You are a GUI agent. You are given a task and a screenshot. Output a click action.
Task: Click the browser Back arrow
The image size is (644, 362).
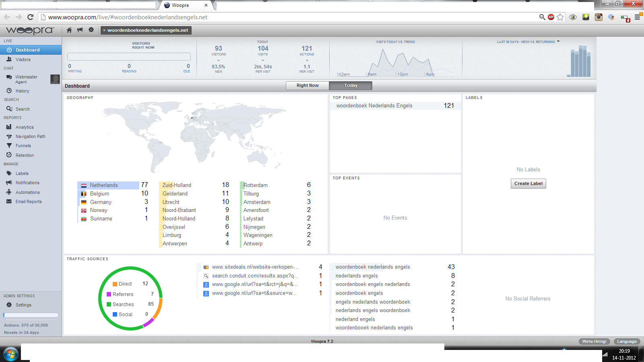7,17
